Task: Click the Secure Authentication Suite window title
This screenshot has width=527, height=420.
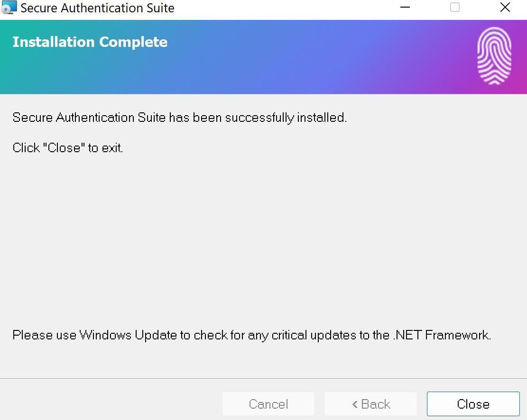Action: coord(97,8)
